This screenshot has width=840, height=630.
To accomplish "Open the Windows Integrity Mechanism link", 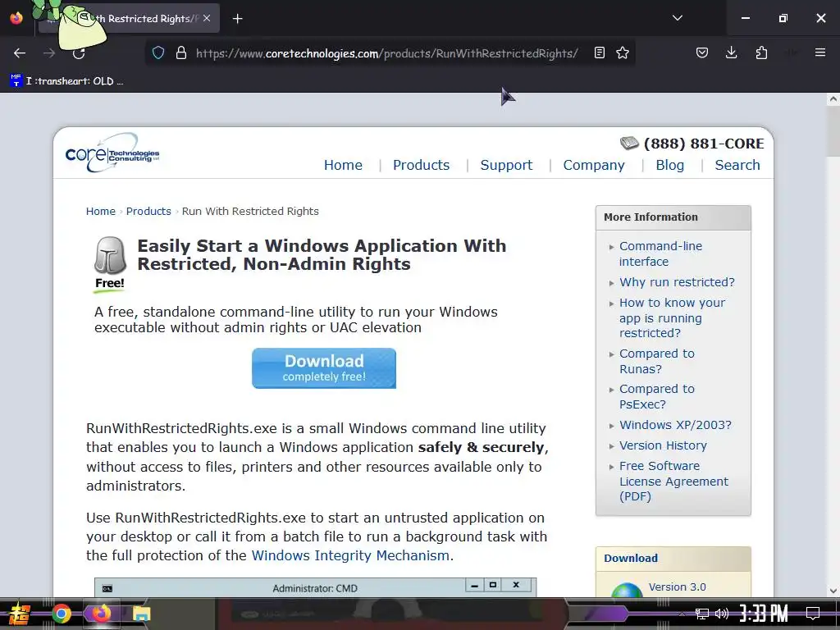I will click(350, 555).
